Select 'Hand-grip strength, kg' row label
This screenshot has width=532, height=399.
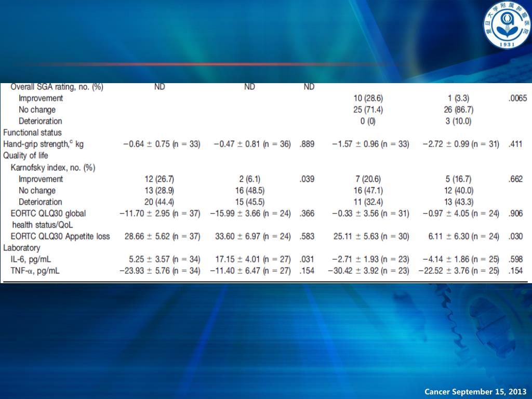pos(44,144)
